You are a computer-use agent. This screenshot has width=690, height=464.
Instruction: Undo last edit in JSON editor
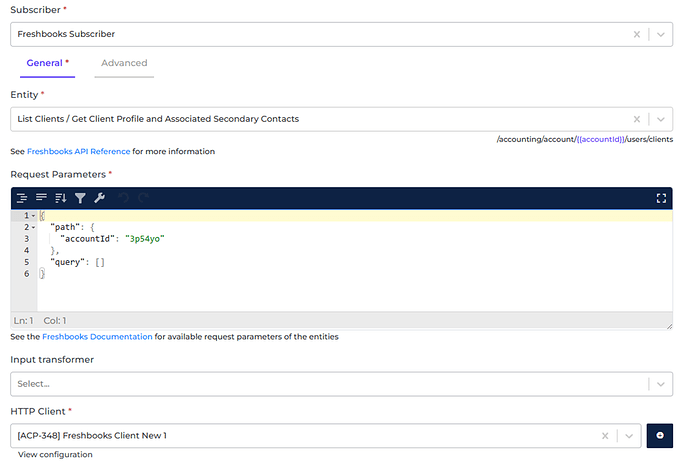[x=124, y=198]
